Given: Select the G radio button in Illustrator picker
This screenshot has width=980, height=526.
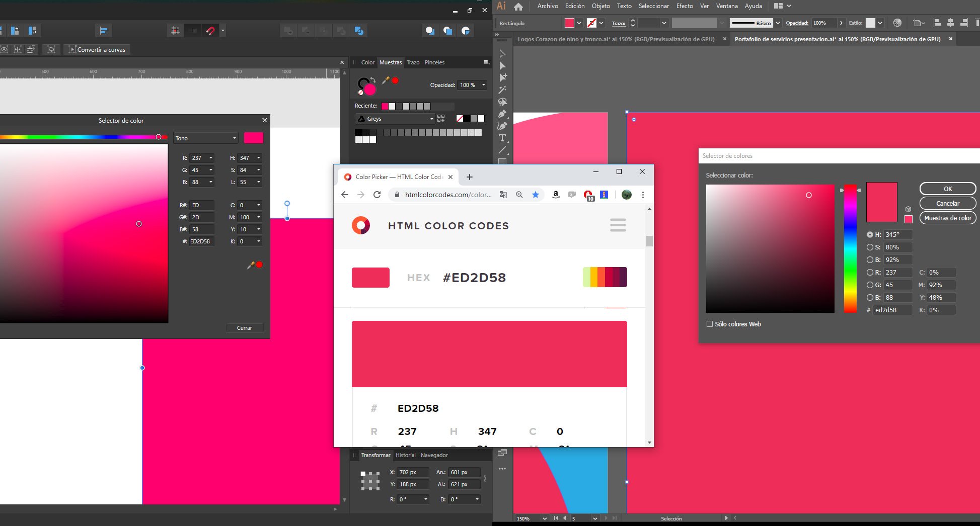Looking at the screenshot, I should (870, 285).
